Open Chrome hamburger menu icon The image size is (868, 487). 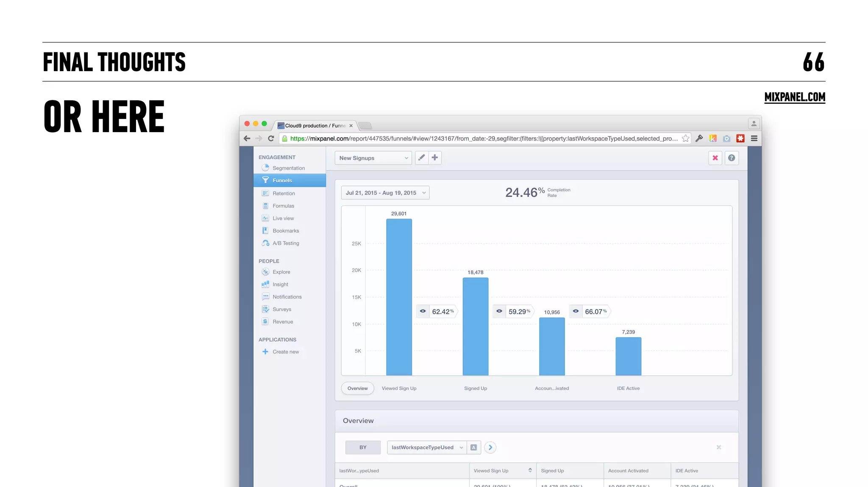[x=754, y=138]
